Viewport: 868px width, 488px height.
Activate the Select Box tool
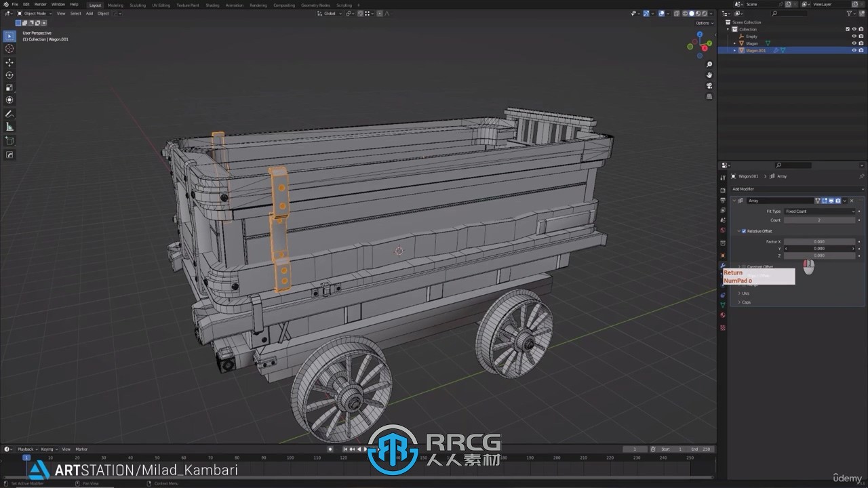coord(9,36)
